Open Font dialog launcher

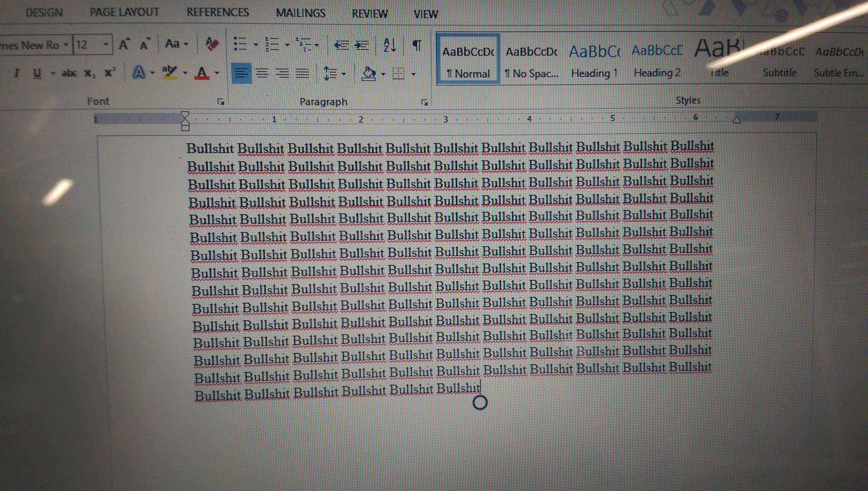tap(221, 101)
